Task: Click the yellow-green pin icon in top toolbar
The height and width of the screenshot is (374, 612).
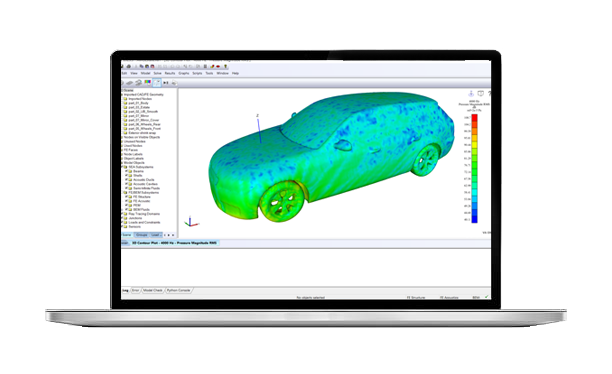Action: click(226, 66)
